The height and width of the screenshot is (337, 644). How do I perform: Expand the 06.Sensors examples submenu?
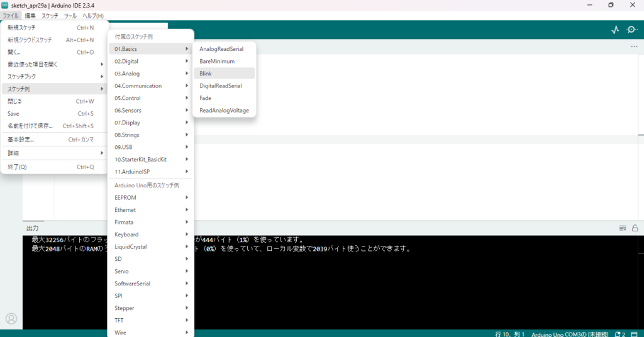coord(151,111)
